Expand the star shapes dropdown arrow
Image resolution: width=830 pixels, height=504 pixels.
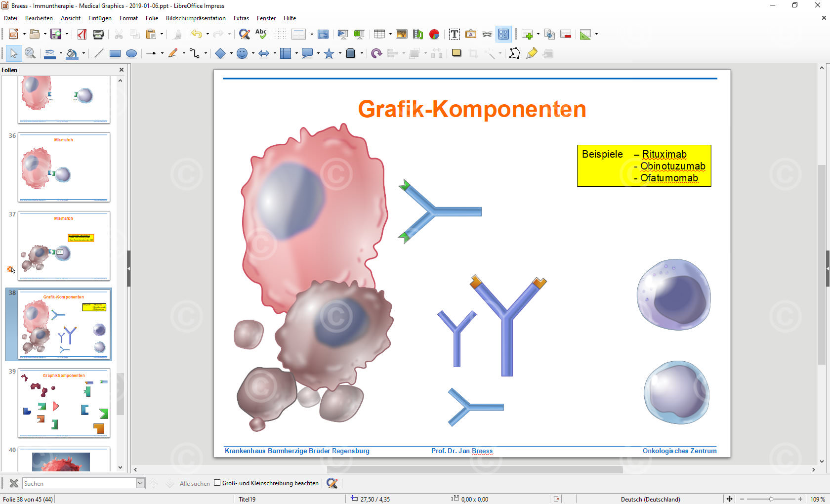[x=340, y=53]
